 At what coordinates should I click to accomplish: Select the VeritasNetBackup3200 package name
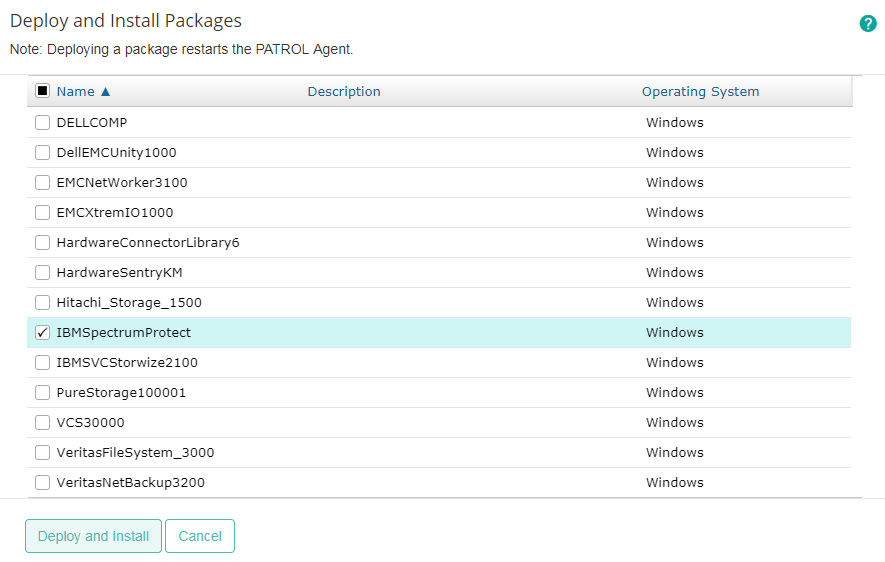[x=130, y=482]
